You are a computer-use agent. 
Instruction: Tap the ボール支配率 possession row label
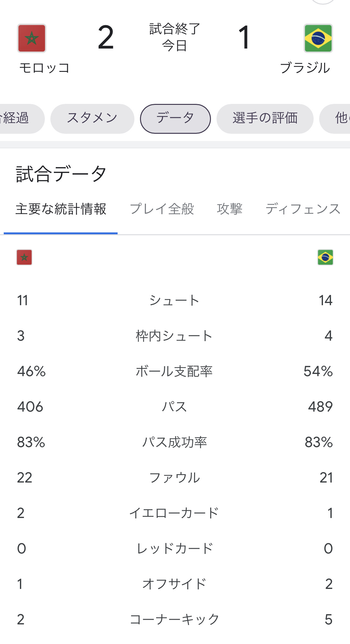(x=174, y=371)
